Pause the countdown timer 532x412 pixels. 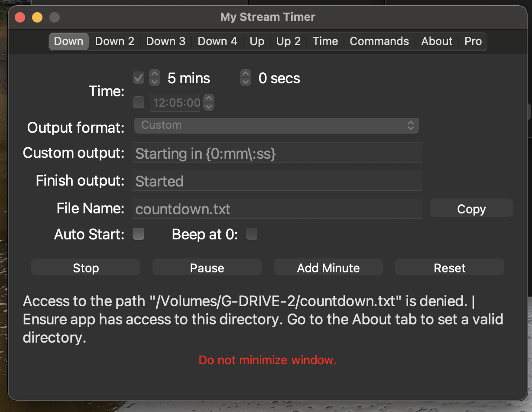click(207, 268)
